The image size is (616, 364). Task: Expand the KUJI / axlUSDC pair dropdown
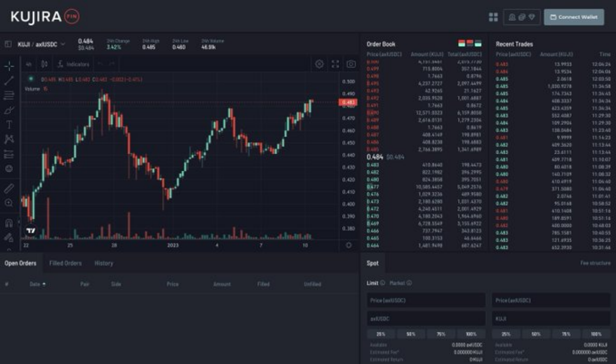[63, 44]
